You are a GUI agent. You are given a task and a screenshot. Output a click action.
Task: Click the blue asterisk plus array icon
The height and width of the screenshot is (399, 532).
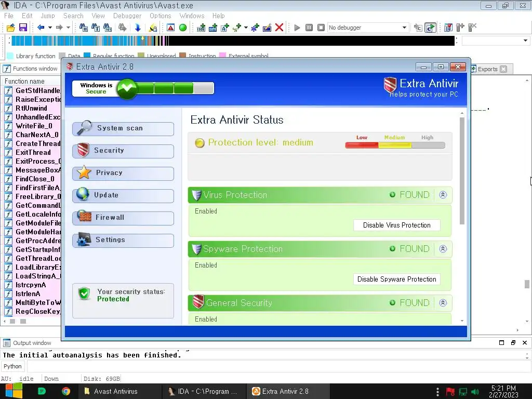(255, 28)
